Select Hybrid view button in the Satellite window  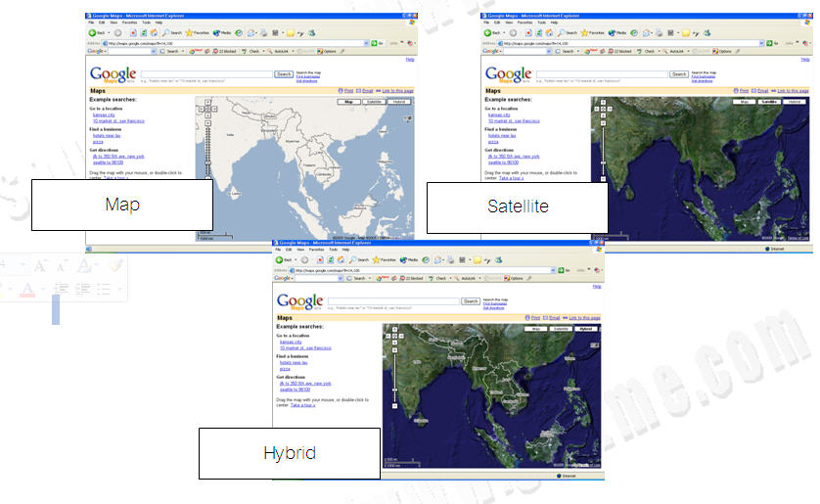point(795,102)
